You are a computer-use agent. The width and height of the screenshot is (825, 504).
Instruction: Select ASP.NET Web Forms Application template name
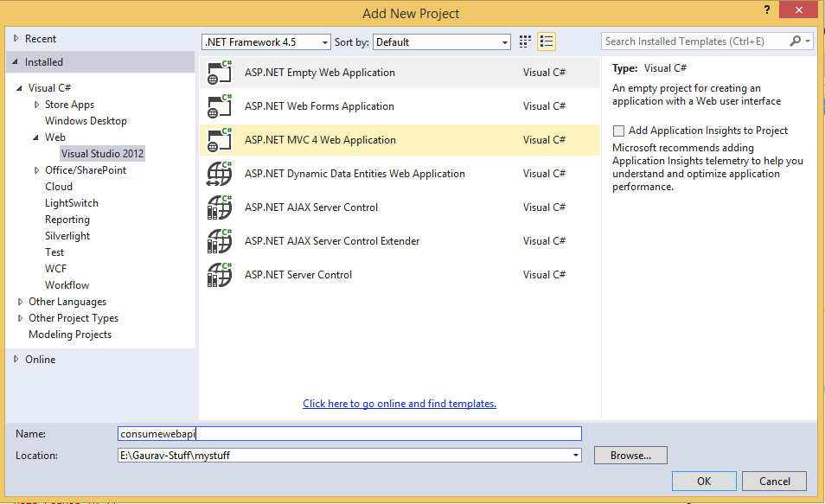[x=319, y=106]
